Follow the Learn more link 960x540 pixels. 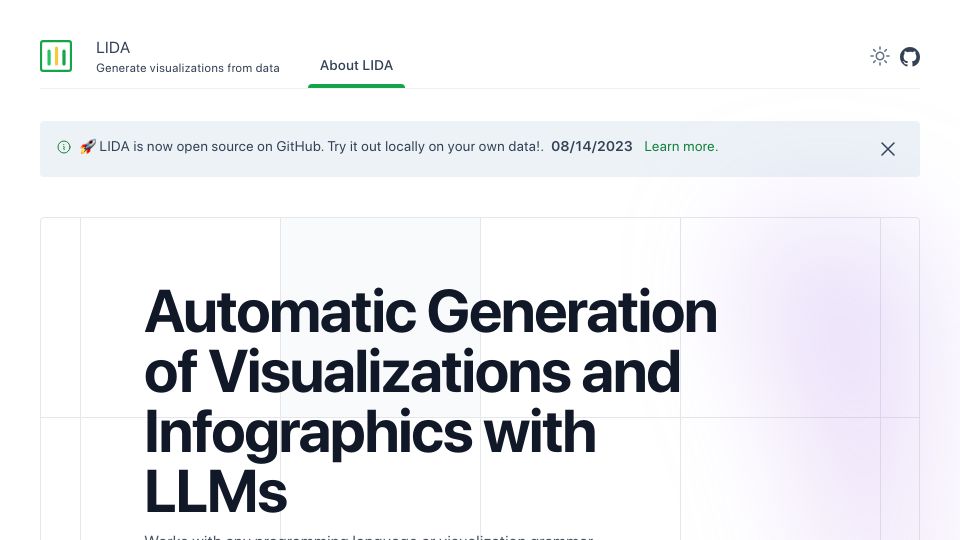pyautogui.click(x=681, y=146)
